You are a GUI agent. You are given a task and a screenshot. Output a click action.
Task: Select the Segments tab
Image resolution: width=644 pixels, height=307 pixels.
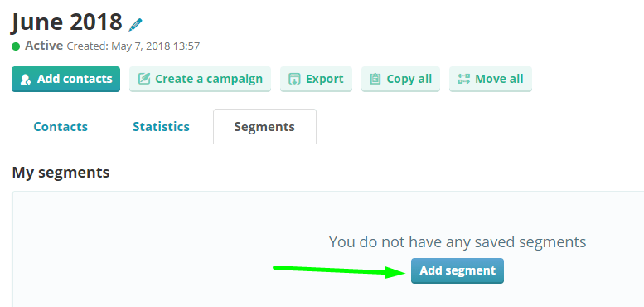click(264, 127)
